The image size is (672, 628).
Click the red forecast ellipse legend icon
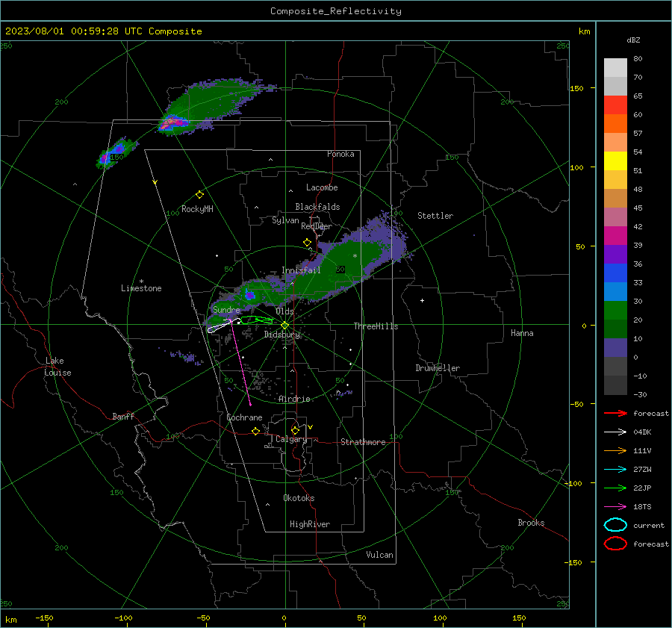click(615, 544)
